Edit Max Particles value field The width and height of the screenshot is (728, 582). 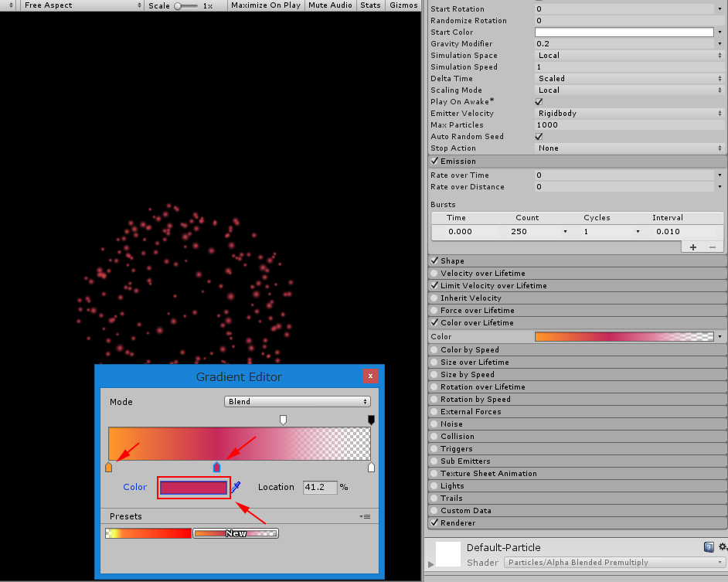[x=629, y=125]
